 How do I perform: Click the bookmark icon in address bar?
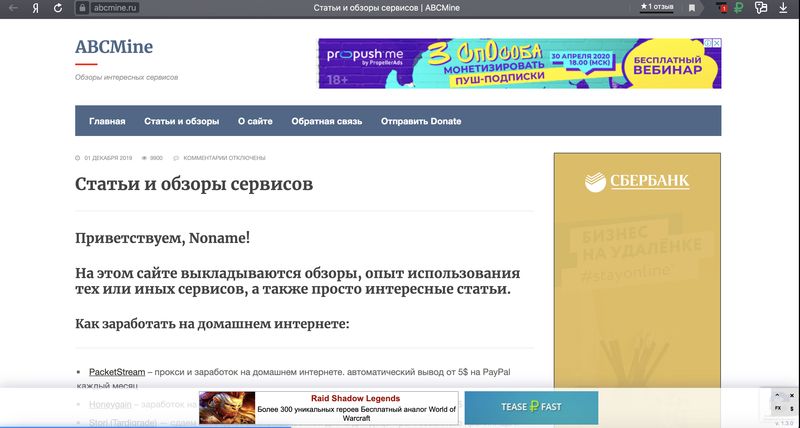click(691, 8)
